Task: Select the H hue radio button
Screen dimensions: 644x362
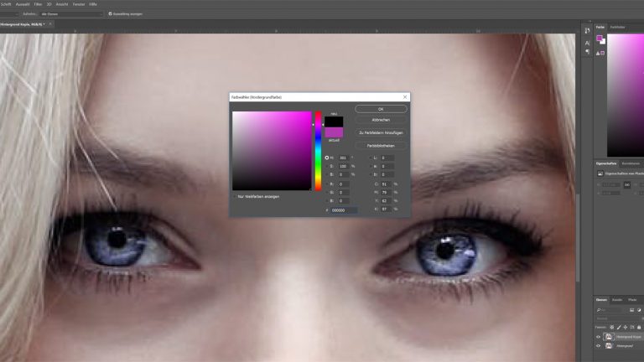Action: coord(326,158)
